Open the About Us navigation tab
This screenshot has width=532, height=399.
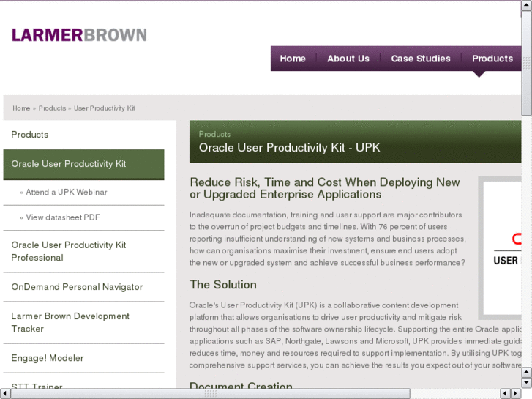tap(348, 59)
